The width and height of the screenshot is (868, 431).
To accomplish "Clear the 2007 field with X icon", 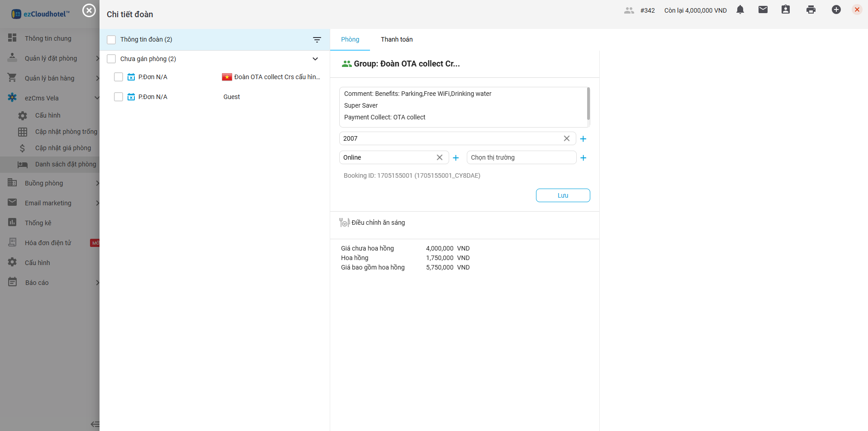I will 566,138.
